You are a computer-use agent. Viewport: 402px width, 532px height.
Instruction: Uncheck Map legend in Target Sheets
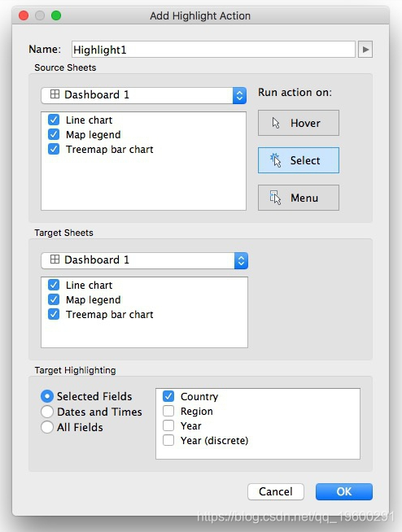point(54,299)
